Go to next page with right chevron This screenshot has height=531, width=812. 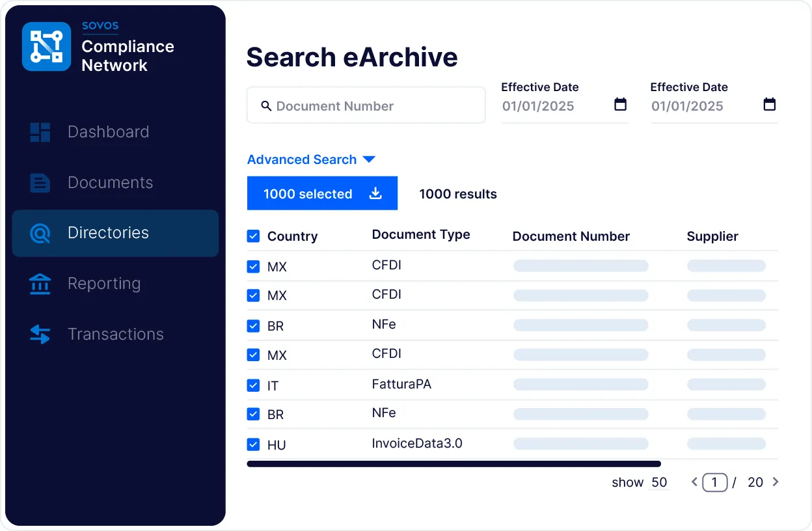[x=776, y=482]
